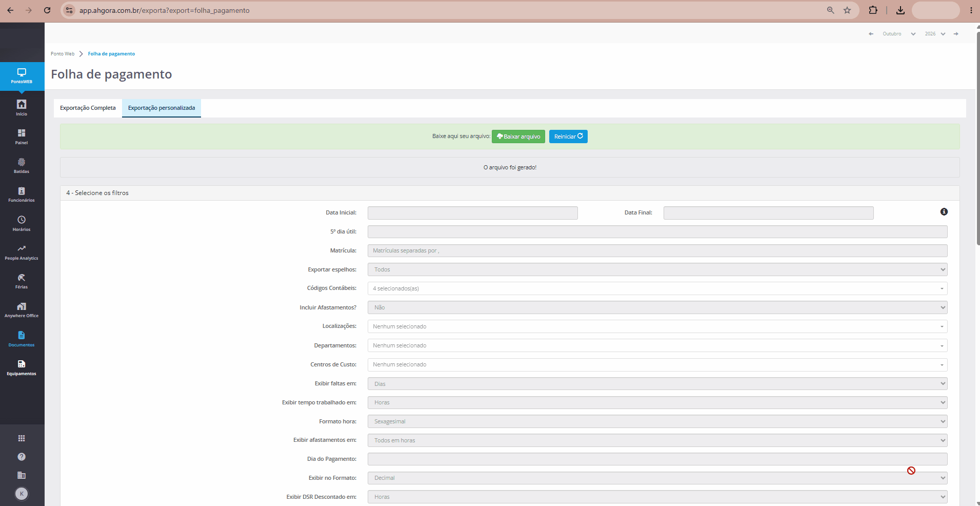Bookmark page with star icon
Screen dimensions: 980x506
tap(847, 10)
